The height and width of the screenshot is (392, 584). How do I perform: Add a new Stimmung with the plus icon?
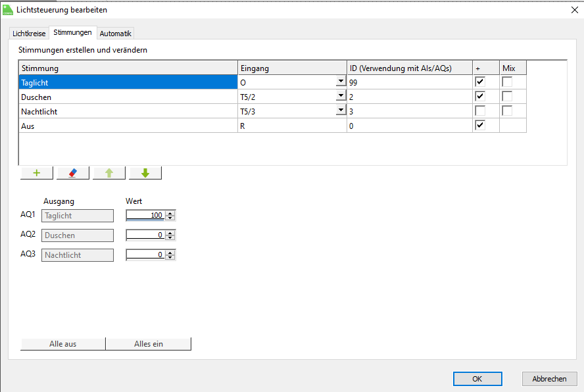click(37, 173)
